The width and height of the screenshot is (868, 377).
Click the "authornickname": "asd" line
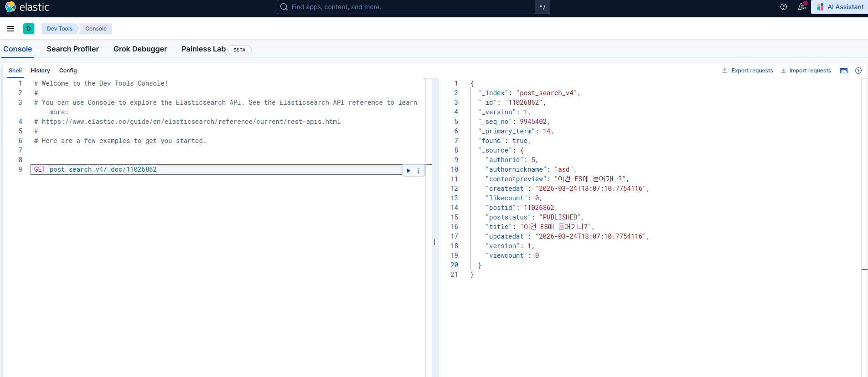[531, 169]
